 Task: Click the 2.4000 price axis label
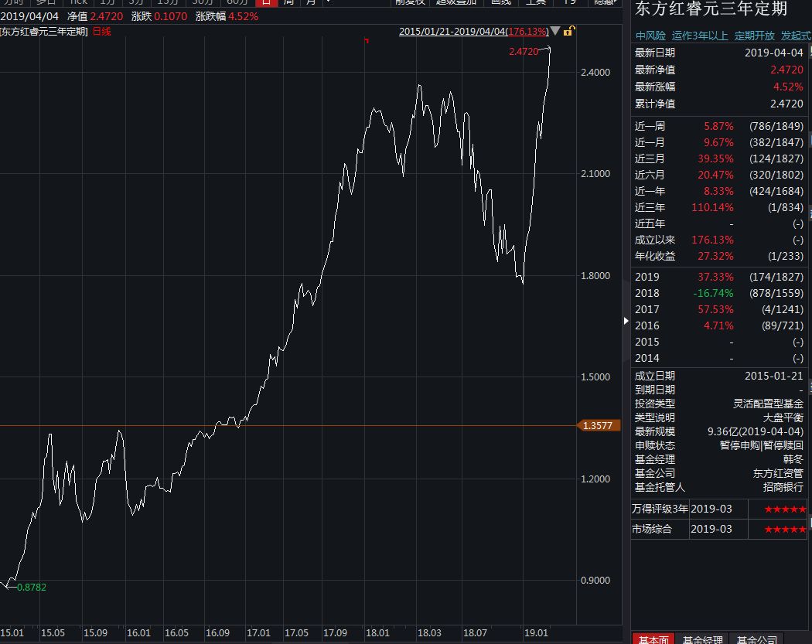[595, 72]
